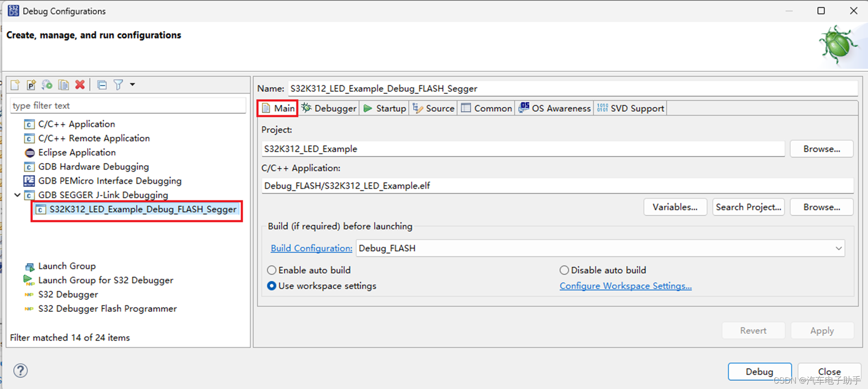Screen dimensions: 868x389
Task: Click the Debug button
Action: click(x=759, y=372)
